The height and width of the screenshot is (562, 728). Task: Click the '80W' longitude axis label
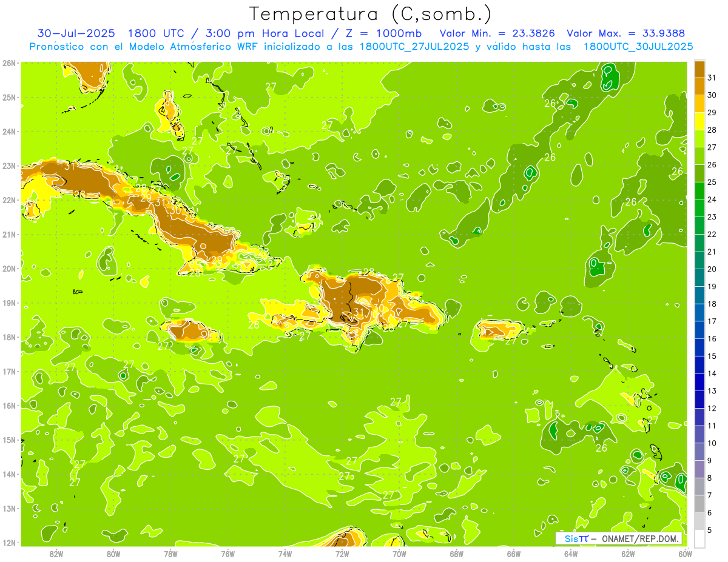pyautogui.click(x=113, y=553)
